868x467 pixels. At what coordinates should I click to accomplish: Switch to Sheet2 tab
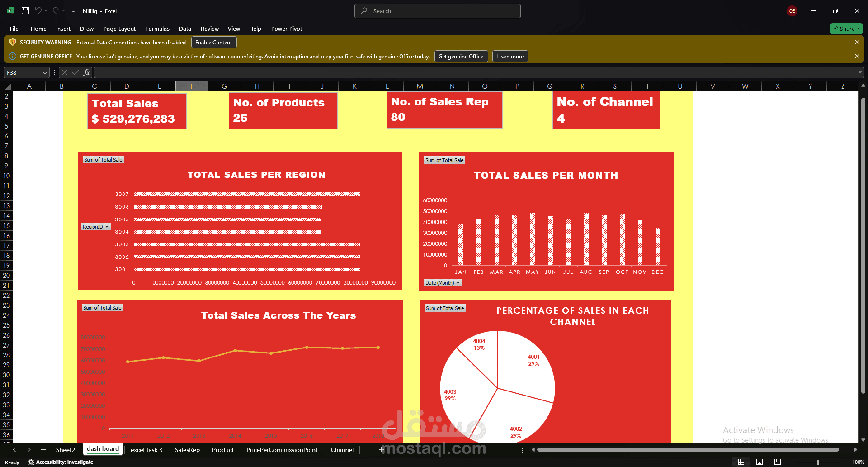(66, 450)
